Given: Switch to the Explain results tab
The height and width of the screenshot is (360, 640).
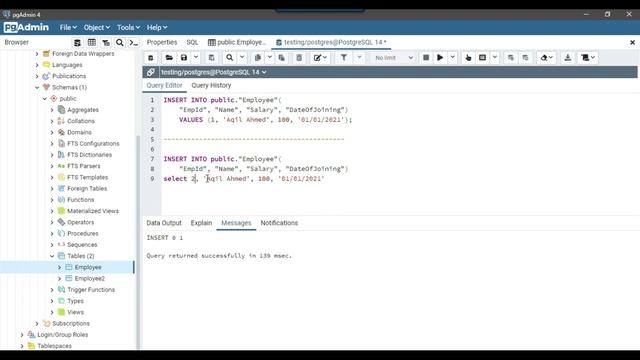Looking at the screenshot, I should pos(201,223).
